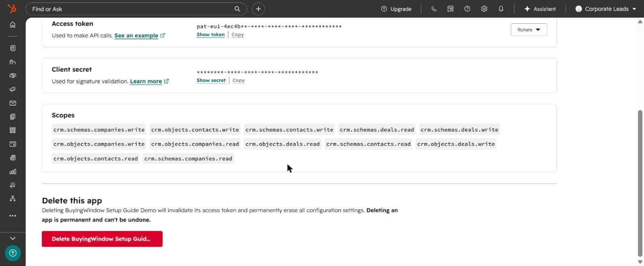Viewport: 644px width, 266px height.
Task: Select the crm.objects.contacts.read scope
Action: (x=95, y=158)
